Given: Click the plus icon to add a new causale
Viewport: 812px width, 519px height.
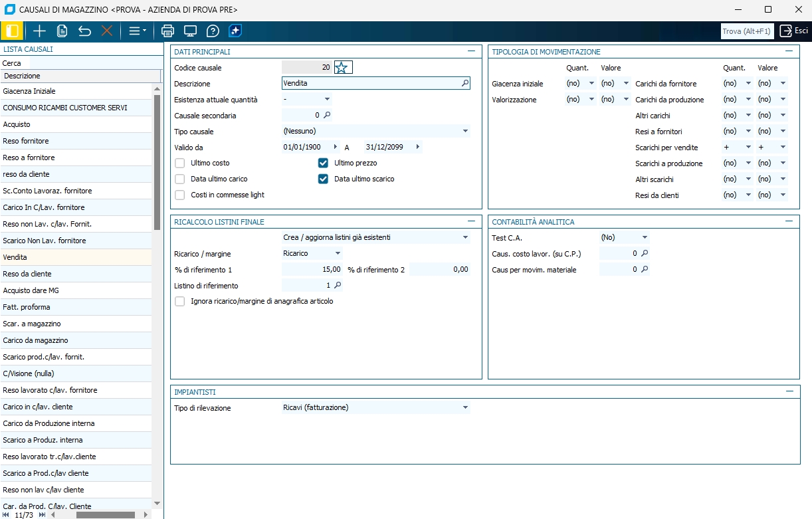Looking at the screenshot, I should [x=40, y=31].
